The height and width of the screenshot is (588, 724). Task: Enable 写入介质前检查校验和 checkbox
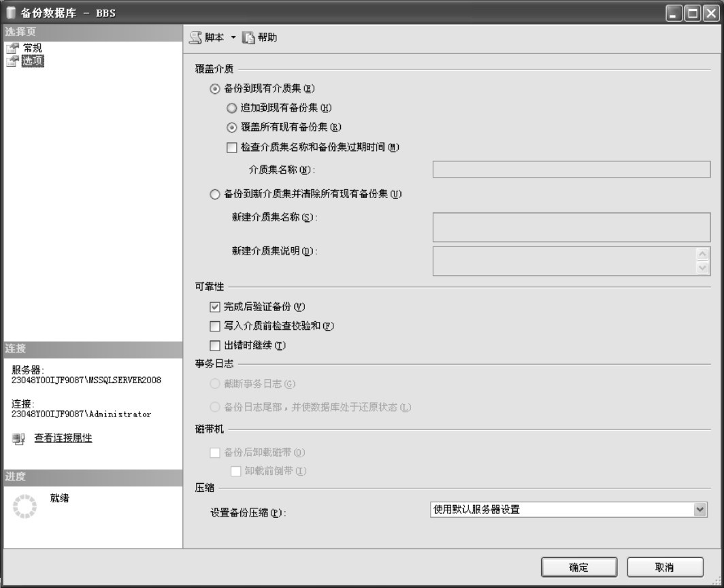[x=215, y=327]
